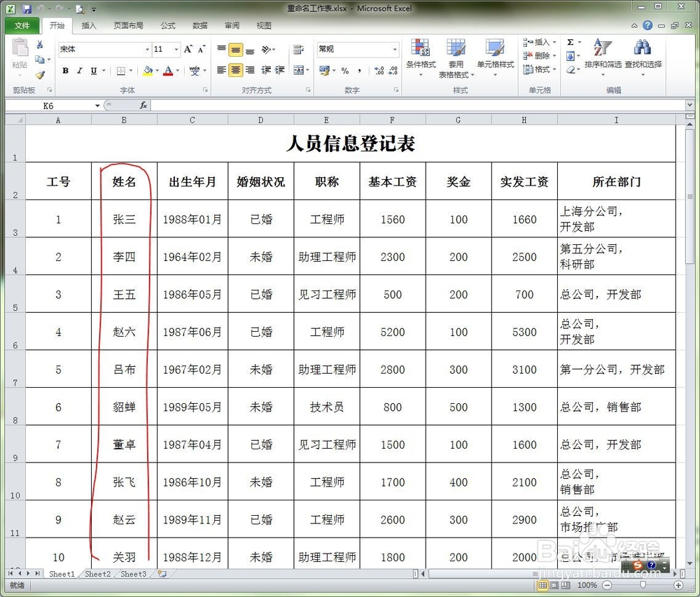Switch to the Sheet3 worksheet tab
700x597 pixels.
(134, 574)
